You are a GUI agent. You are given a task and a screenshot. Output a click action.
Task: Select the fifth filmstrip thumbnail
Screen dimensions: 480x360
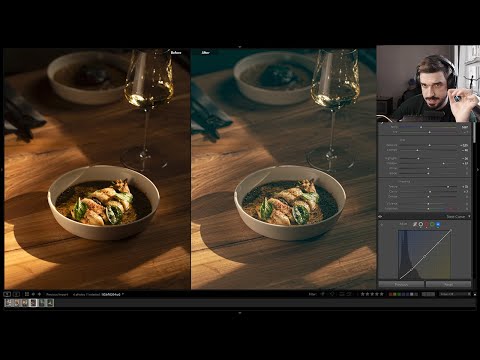pyautogui.click(x=41, y=303)
